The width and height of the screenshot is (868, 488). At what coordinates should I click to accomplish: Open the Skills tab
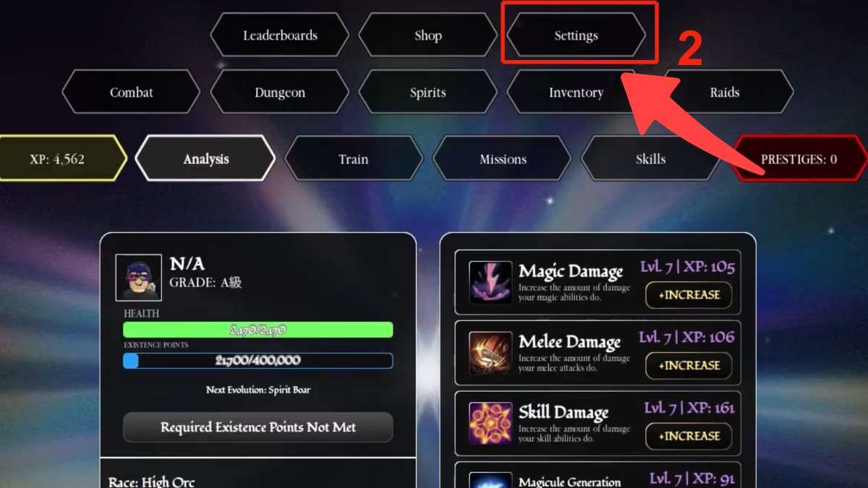pos(650,159)
